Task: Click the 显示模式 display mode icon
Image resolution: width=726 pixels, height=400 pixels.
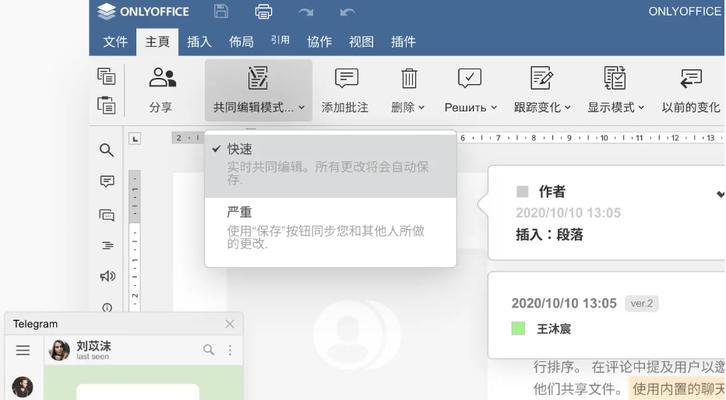Action: (615, 78)
